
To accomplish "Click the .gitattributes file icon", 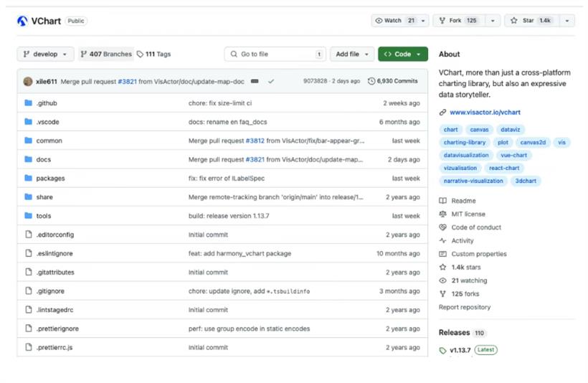I will [29, 272].
